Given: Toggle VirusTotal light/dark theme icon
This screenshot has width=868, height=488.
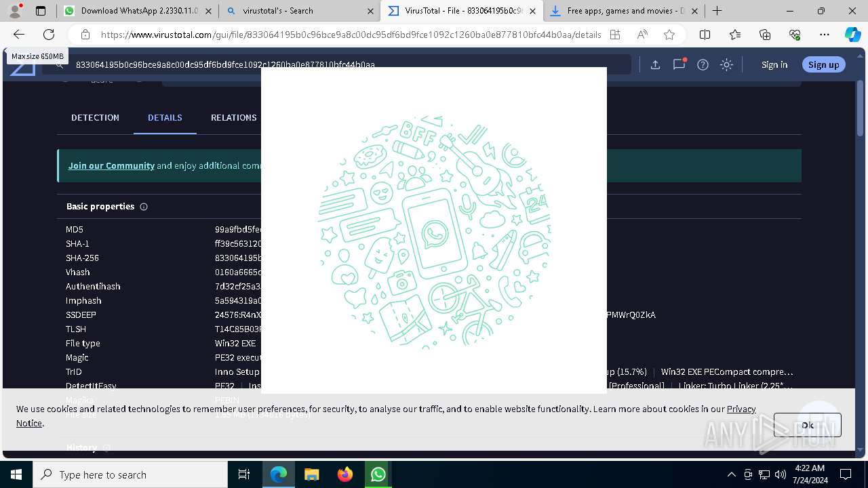Looking at the screenshot, I should pyautogui.click(x=726, y=64).
